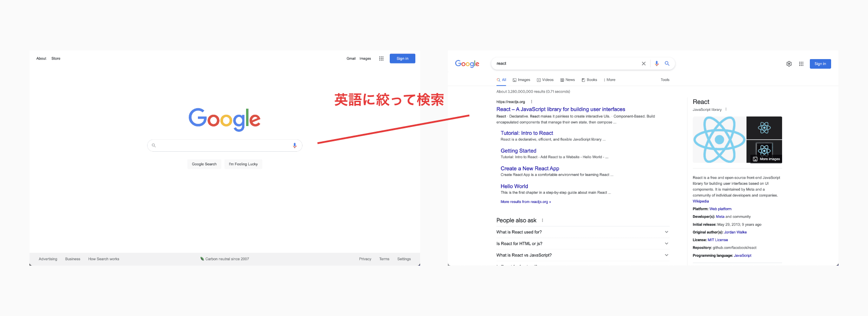Image resolution: width=868 pixels, height=316 pixels.
Task: Switch to the News results tab
Action: coord(567,80)
